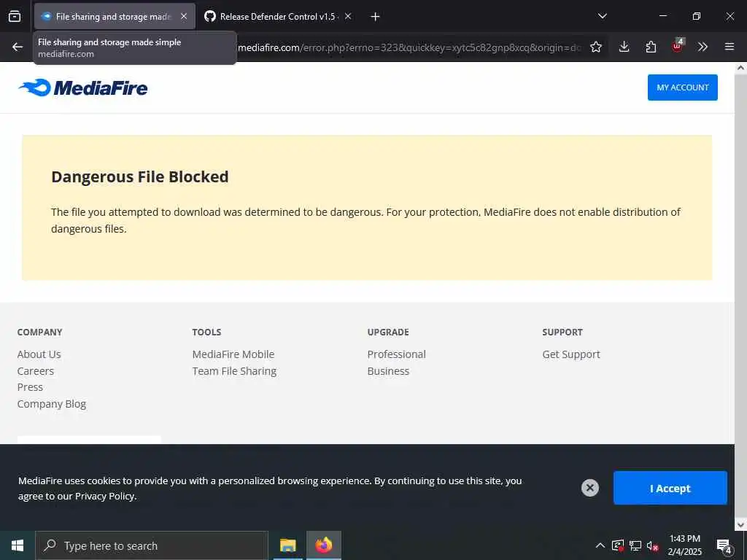Close the Release Defender Control tab
The image size is (747, 560).
click(x=348, y=16)
